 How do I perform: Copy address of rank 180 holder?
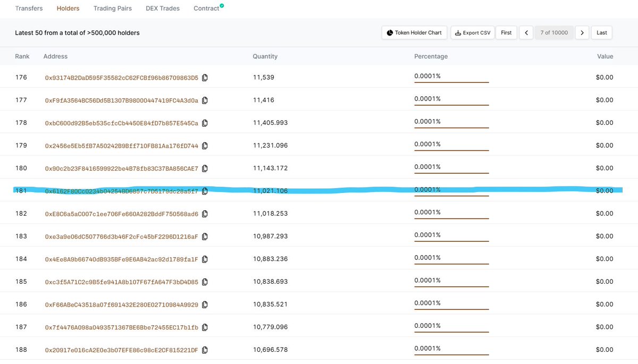point(205,168)
